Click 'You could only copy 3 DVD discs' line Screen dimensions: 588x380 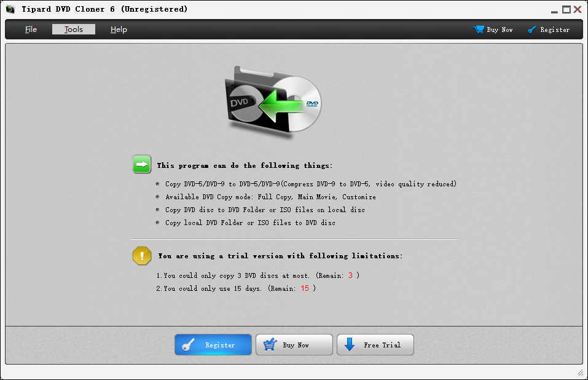258,275
